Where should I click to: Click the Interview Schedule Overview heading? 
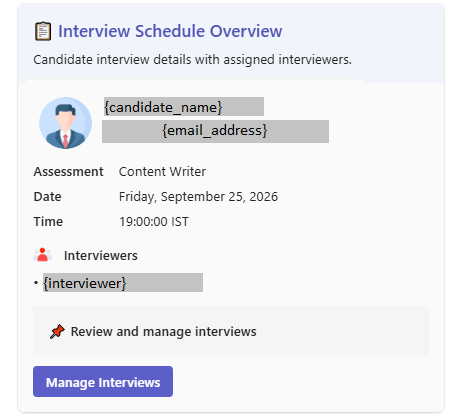(170, 31)
